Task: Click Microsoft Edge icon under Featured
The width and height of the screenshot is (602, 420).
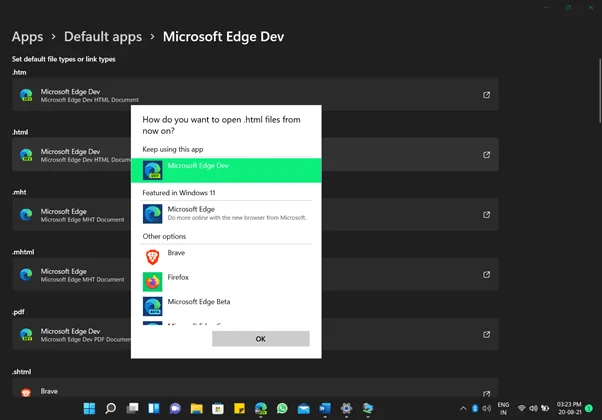Action: click(x=152, y=214)
